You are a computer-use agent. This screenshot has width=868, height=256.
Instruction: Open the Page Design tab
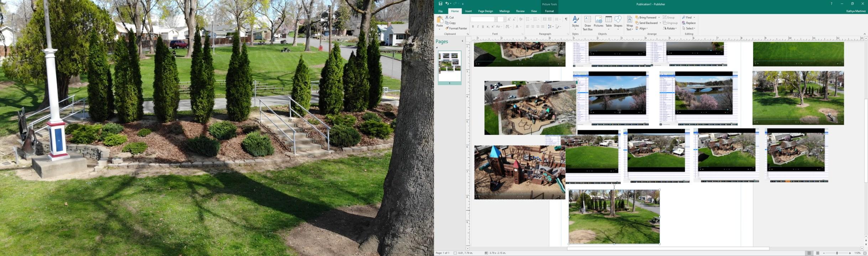click(485, 11)
